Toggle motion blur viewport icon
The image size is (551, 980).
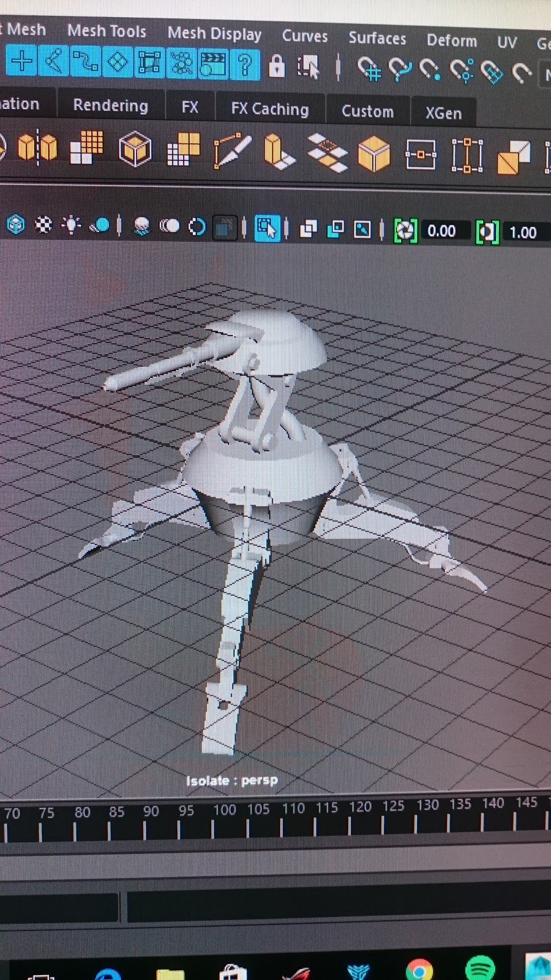point(169,227)
